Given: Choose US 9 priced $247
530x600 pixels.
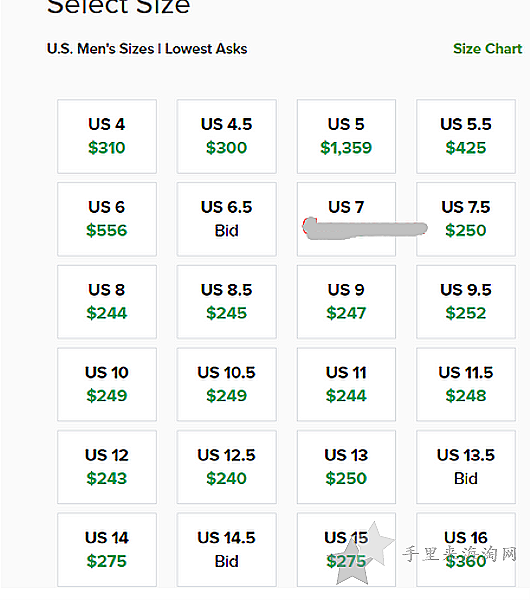Looking at the screenshot, I should click(x=346, y=302).
